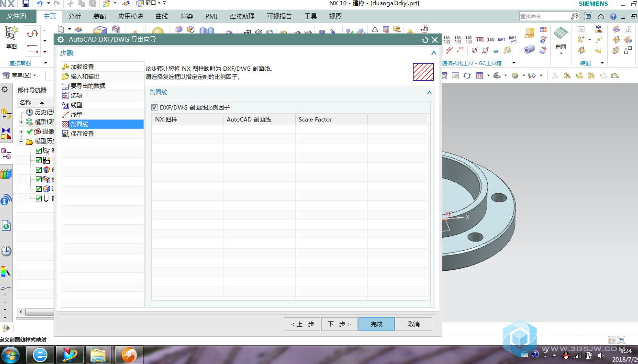Click the yellow extrude-style ribbon icon
This screenshot has width=638, height=364.
pyautogui.click(x=529, y=33)
